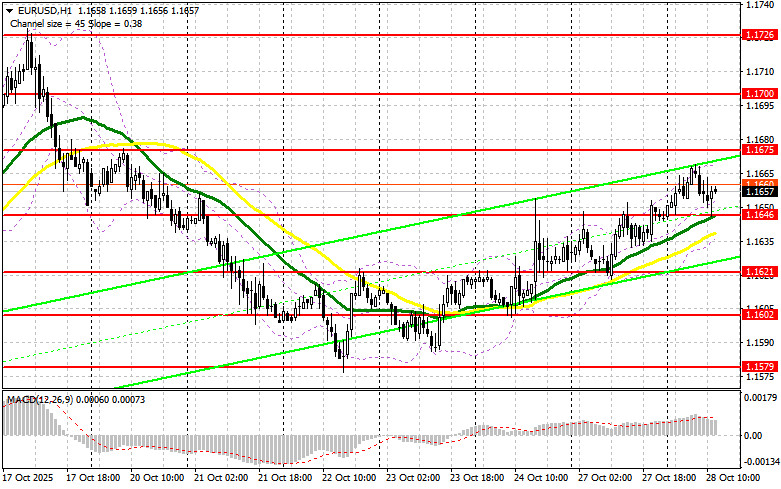Click the 1.1646 red price level label

click(x=760, y=215)
